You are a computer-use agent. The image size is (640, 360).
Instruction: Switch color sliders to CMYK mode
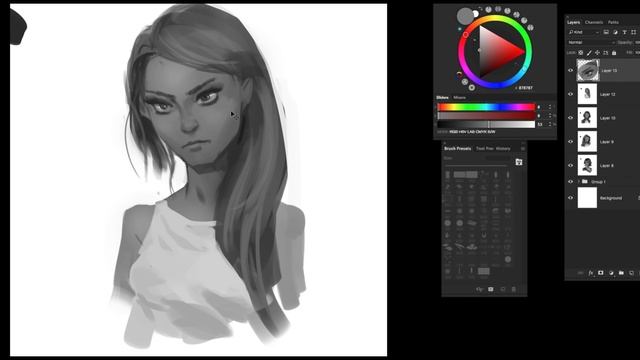[480, 132]
